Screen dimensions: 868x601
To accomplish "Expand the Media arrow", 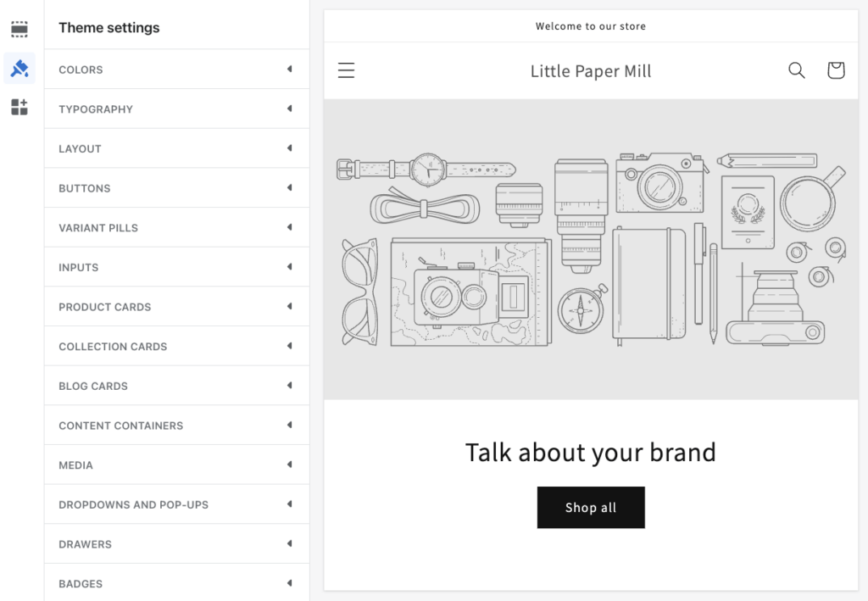I will tap(290, 465).
